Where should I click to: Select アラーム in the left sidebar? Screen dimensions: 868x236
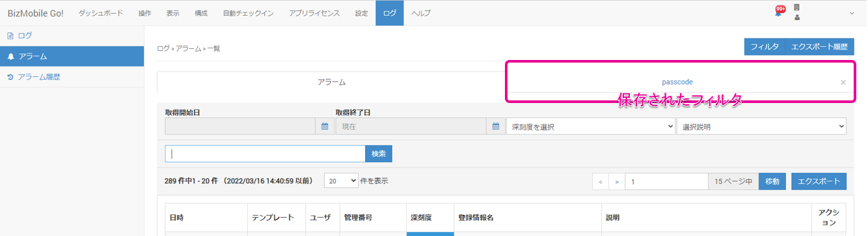pyautogui.click(x=72, y=57)
